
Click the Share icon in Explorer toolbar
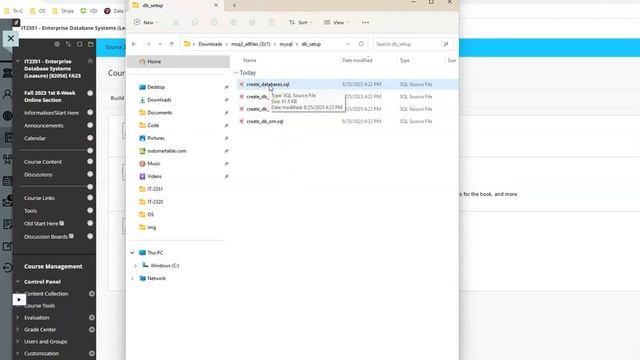tap(252, 22)
